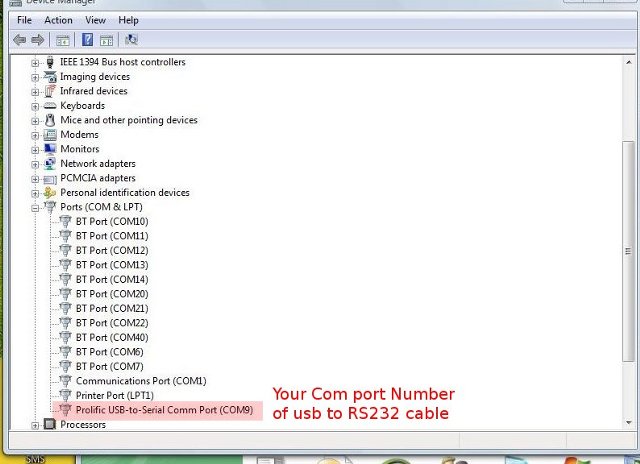This screenshot has width=640, height=464.
Task: Select the Network adapters device icon
Action: tap(50, 164)
